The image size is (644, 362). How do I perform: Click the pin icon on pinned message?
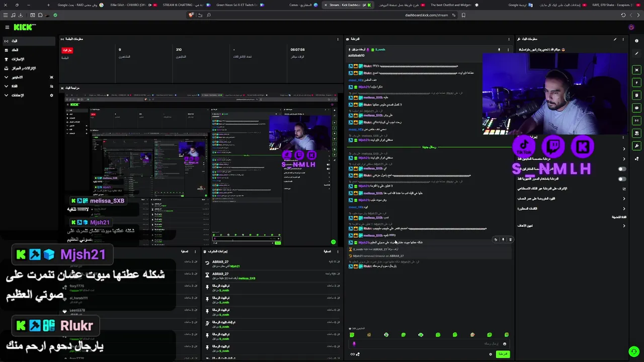[499, 50]
